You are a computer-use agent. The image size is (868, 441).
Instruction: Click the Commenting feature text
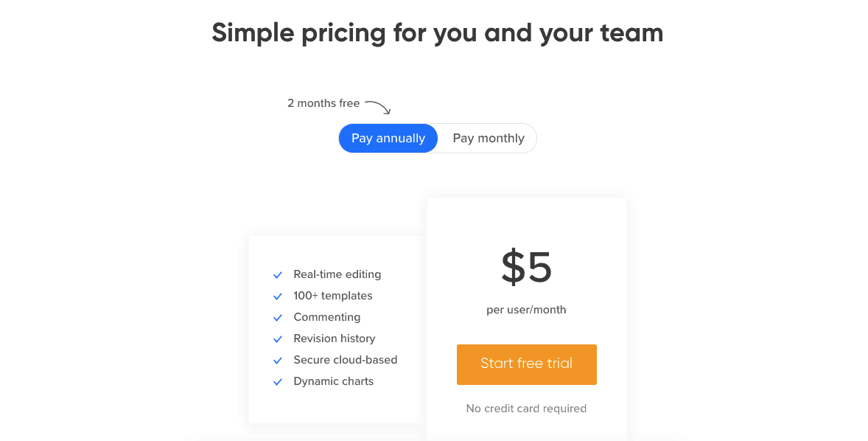(326, 317)
